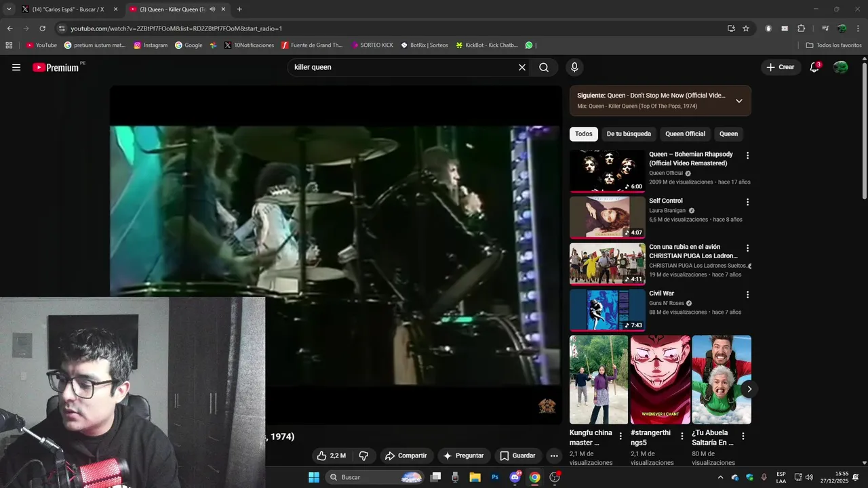Viewport: 868px width, 488px height.
Task: Mute the Queen - Killer Queen tab audio
Action: (212, 9)
